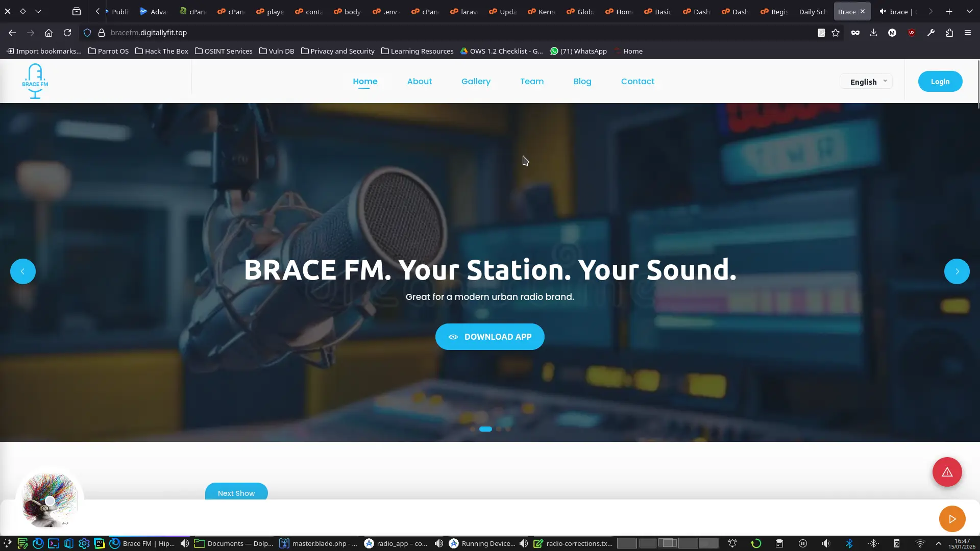Go to next hero slide arrow
Viewport: 980px width, 551px height.
tap(957, 271)
